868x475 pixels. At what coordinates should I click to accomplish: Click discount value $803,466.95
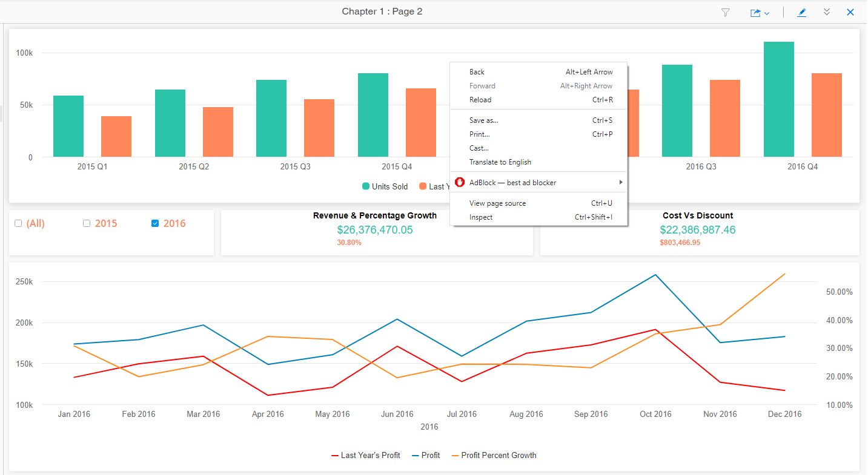680,243
